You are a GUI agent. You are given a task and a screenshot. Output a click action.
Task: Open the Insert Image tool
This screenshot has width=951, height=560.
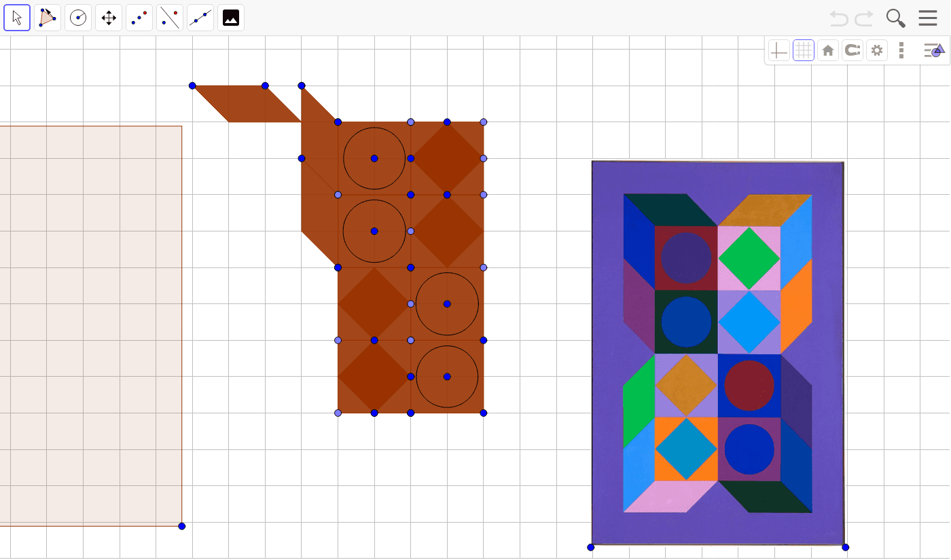pos(231,18)
